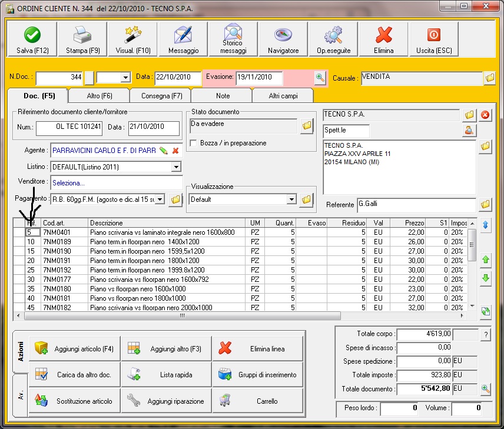
Task: Click the Seleziona... link for Venditore
Action: pyautogui.click(x=67, y=183)
